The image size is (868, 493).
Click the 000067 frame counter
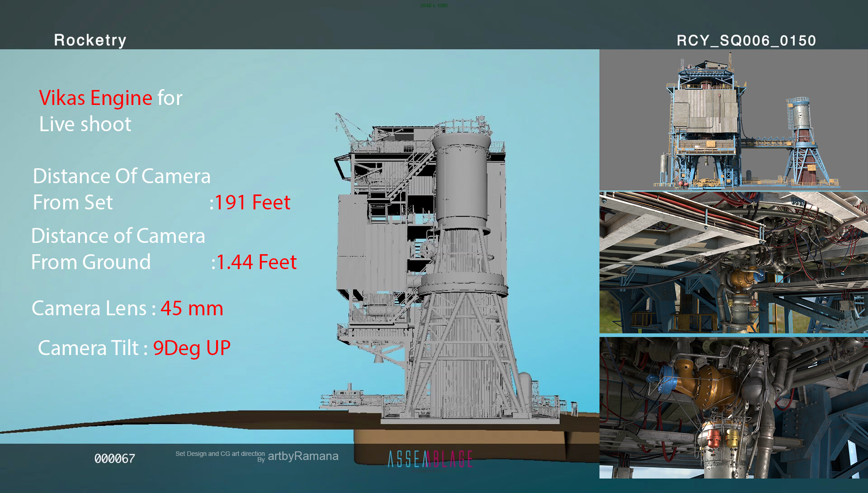click(114, 459)
